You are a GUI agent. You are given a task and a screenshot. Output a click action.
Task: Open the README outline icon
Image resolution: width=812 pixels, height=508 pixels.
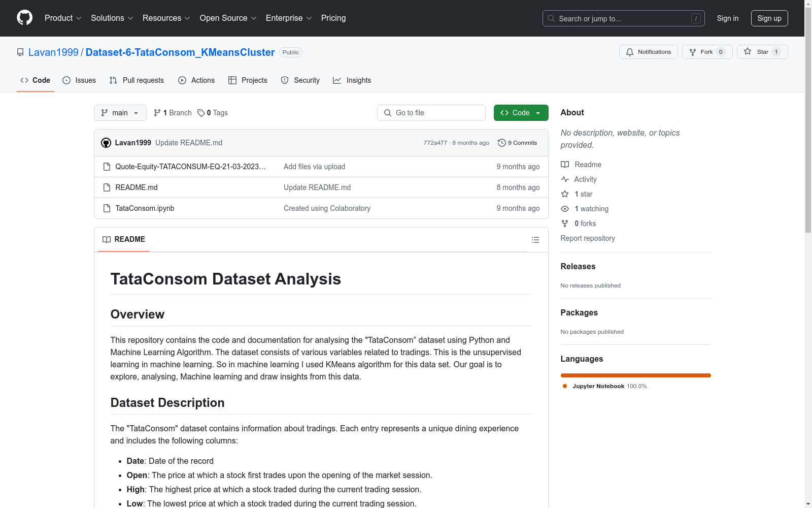pyautogui.click(x=535, y=240)
